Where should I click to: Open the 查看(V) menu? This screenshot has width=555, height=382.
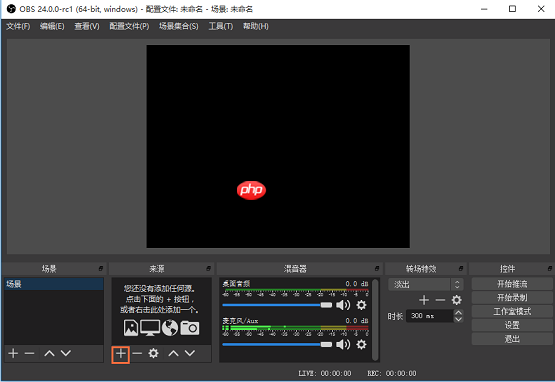coord(87,27)
